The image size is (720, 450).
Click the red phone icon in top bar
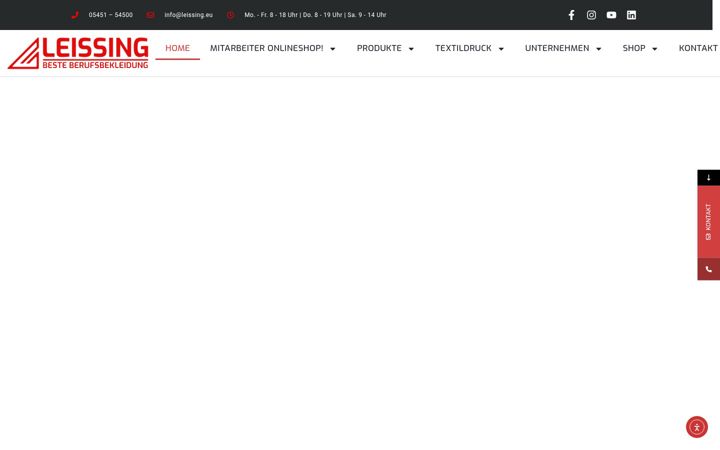pos(75,15)
